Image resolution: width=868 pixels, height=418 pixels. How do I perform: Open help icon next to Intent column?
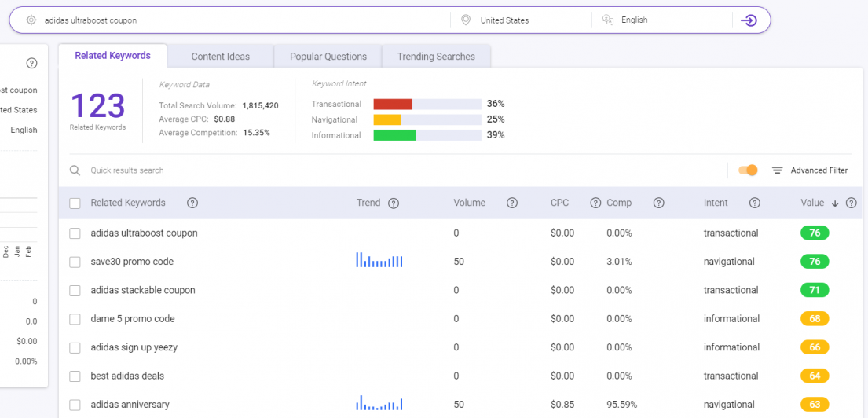754,203
